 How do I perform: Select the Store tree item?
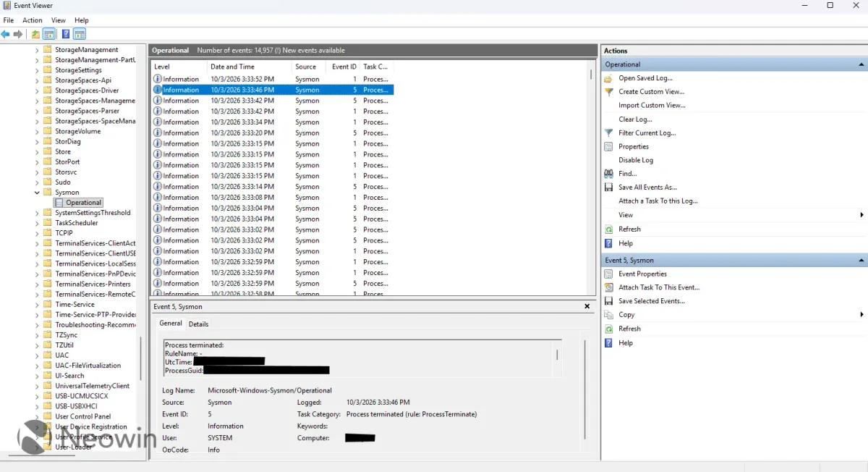(x=63, y=152)
